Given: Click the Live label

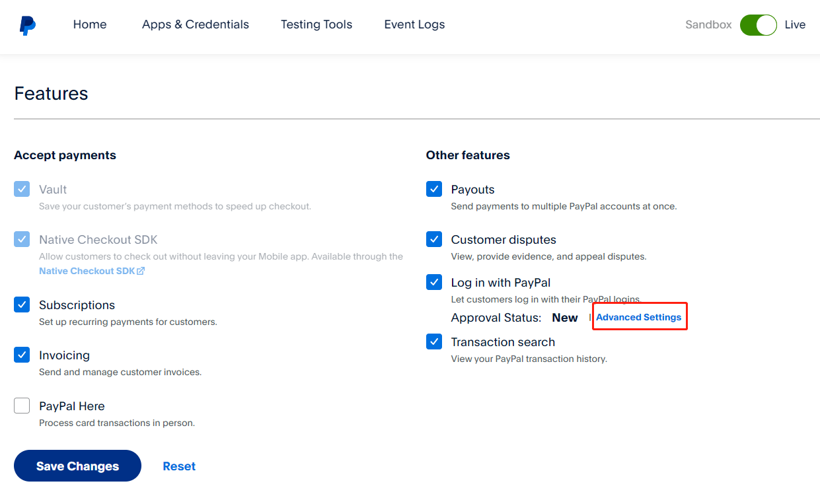Looking at the screenshot, I should pos(795,25).
